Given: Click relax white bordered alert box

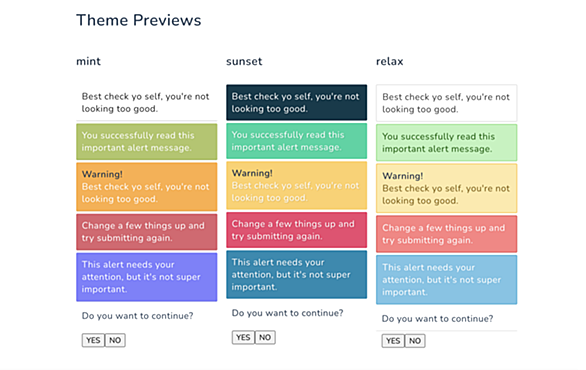Looking at the screenshot, I should click(x=447, y=103).
